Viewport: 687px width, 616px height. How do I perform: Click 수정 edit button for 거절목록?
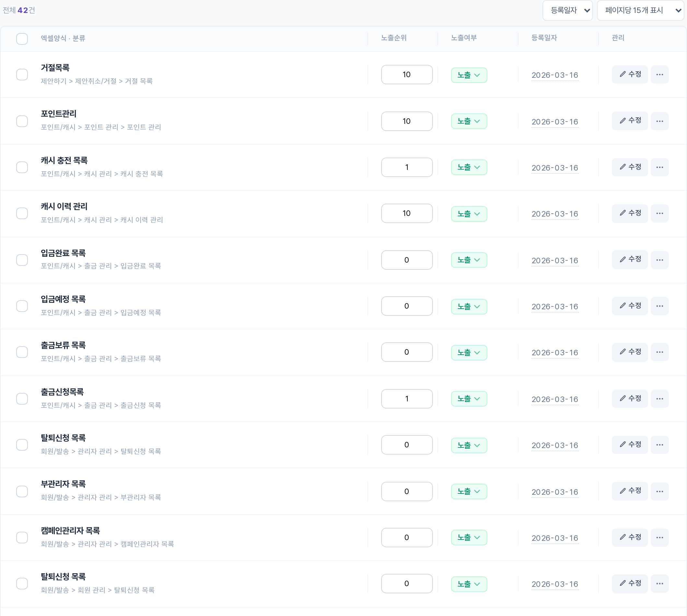tap(630, 75)
